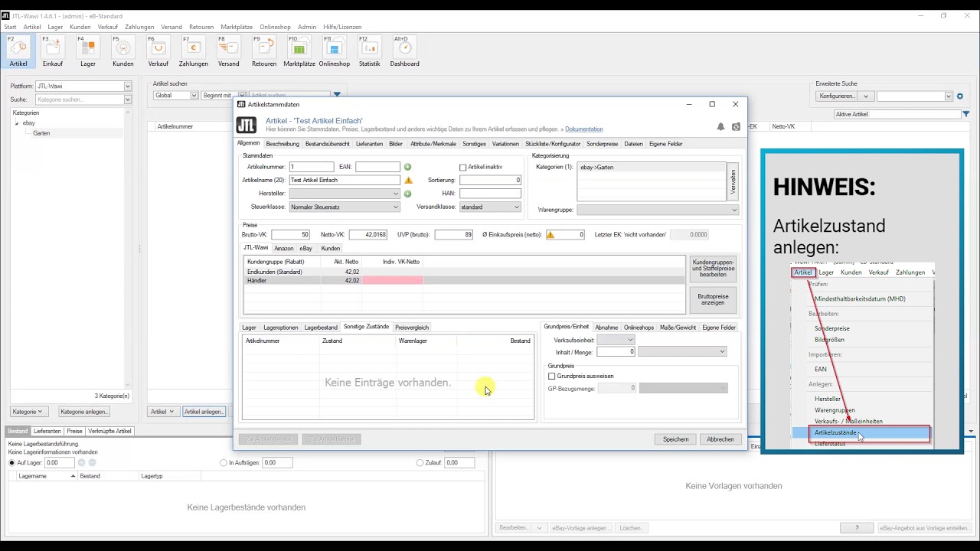Click Bruttopreise anzeigen button
980x551 pixels.
pos(714,299)
